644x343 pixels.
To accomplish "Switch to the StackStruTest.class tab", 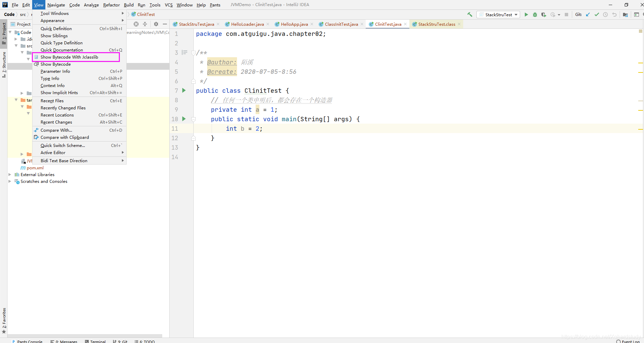I will 437,24.
